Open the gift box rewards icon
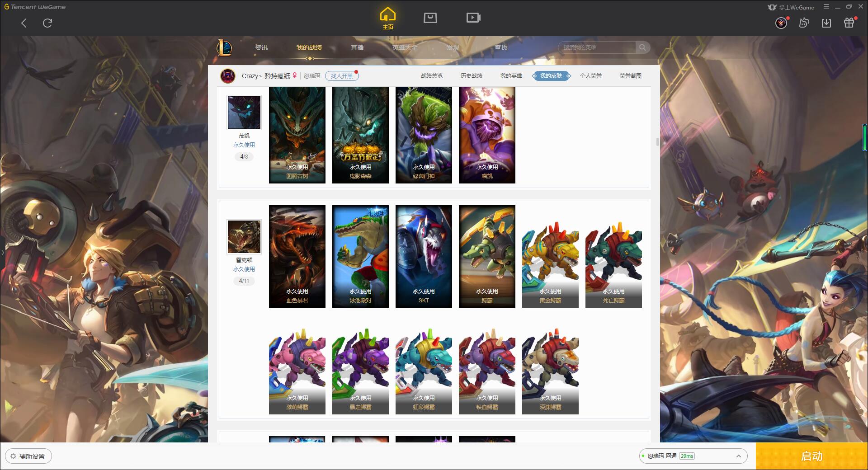Screen dimensions: 868x470 click(x=849, y=23)
